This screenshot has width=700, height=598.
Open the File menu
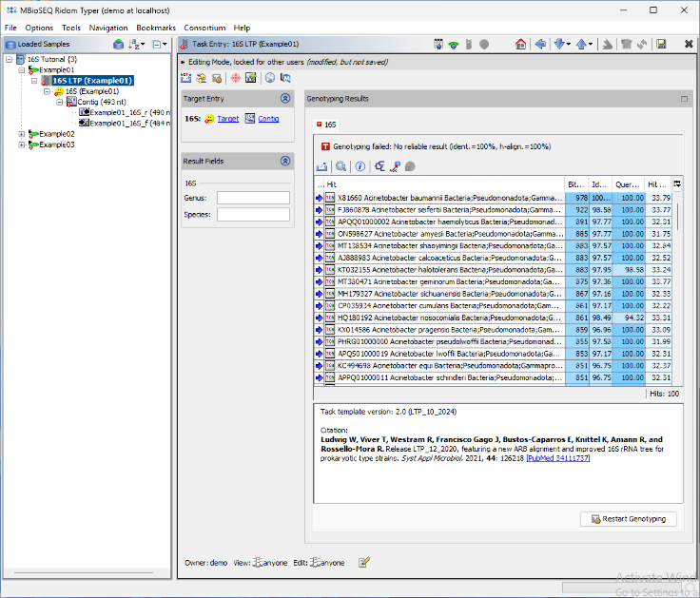(x=10, y=28)
